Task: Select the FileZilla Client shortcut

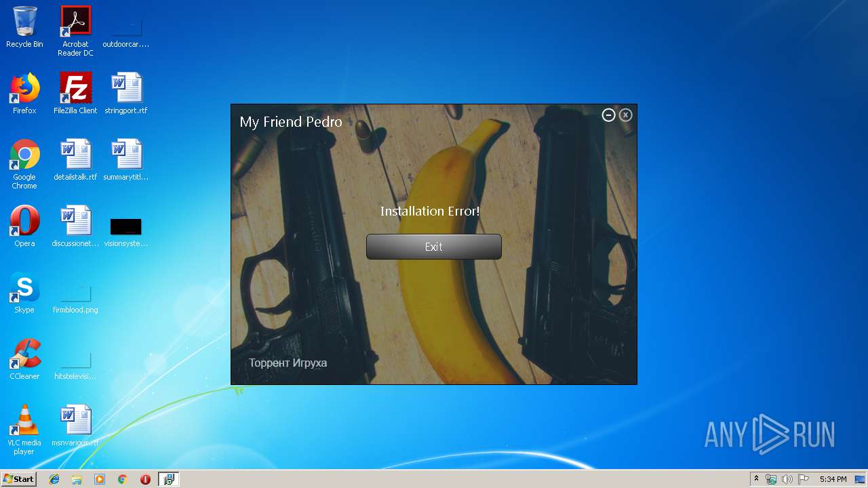Action: [75, 94]
